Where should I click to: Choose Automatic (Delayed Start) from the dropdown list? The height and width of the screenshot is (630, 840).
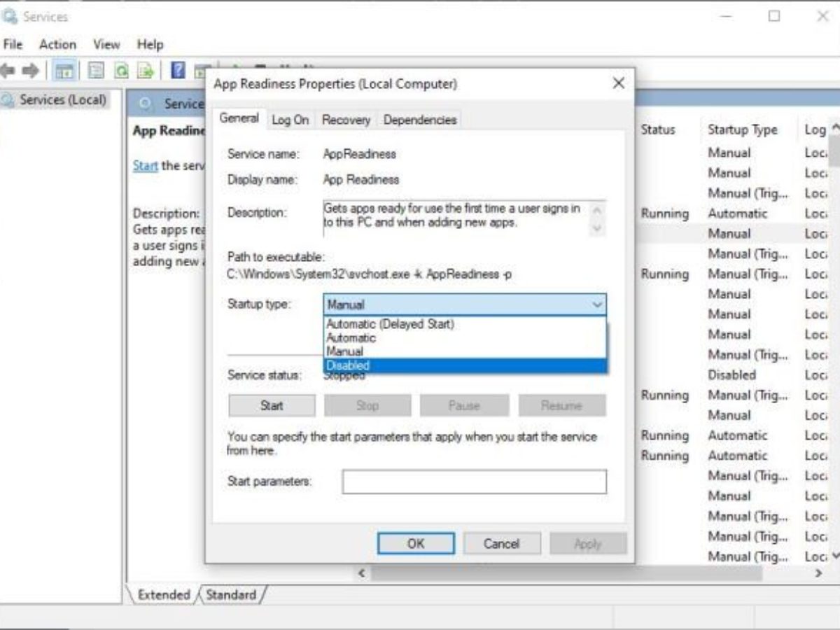465,324
